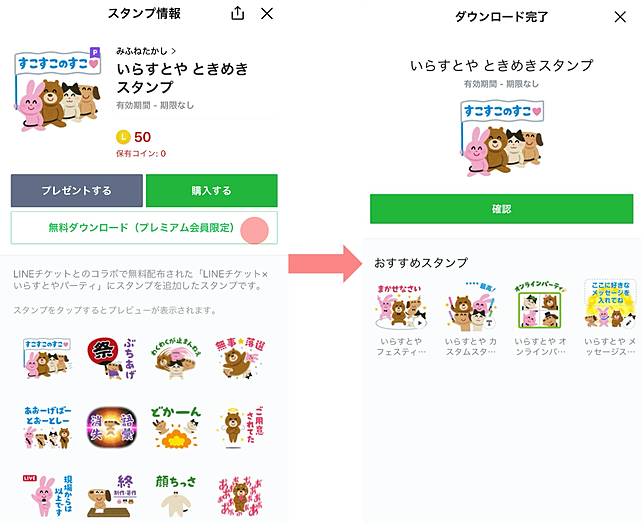
Task: Preview the 顔ちっさ sticker
Action: (x=175, y=496)
